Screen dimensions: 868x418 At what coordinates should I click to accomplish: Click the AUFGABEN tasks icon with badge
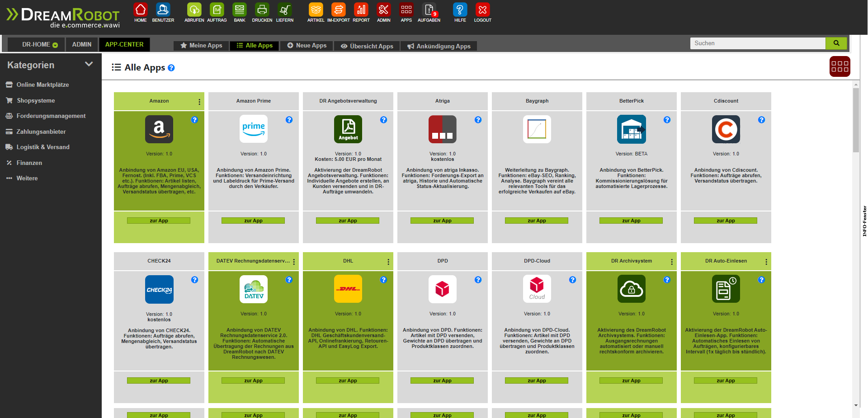[429, 10]
